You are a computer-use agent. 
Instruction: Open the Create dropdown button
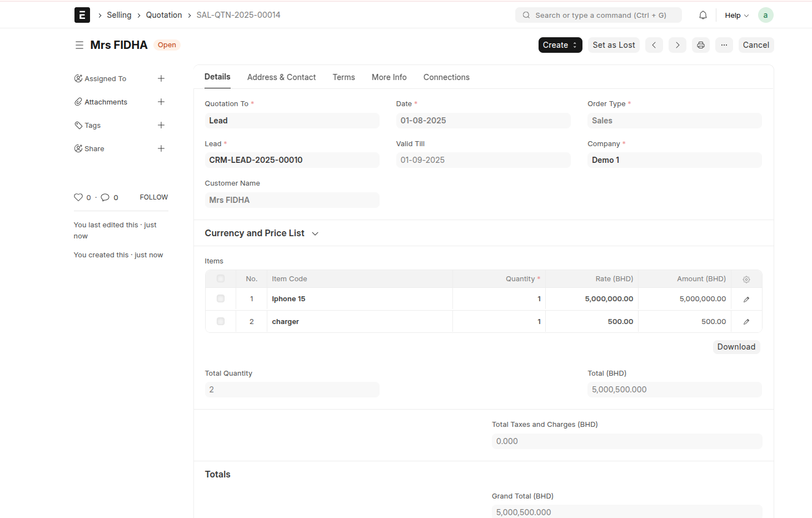(560, 45)
